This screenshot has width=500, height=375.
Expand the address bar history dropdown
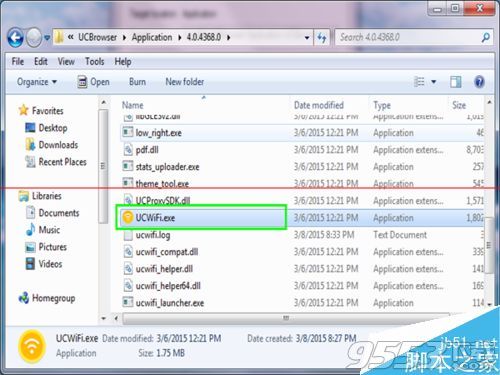click(x=307, y=38)
